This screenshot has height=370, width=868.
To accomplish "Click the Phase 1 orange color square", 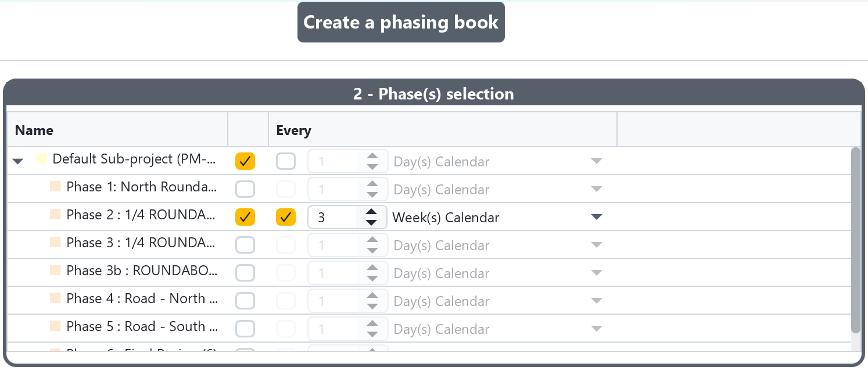I will coord(55,186).
